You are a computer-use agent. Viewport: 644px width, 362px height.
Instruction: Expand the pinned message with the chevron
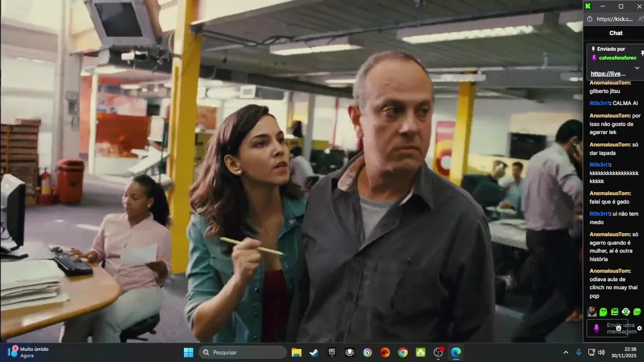point(637,68)
